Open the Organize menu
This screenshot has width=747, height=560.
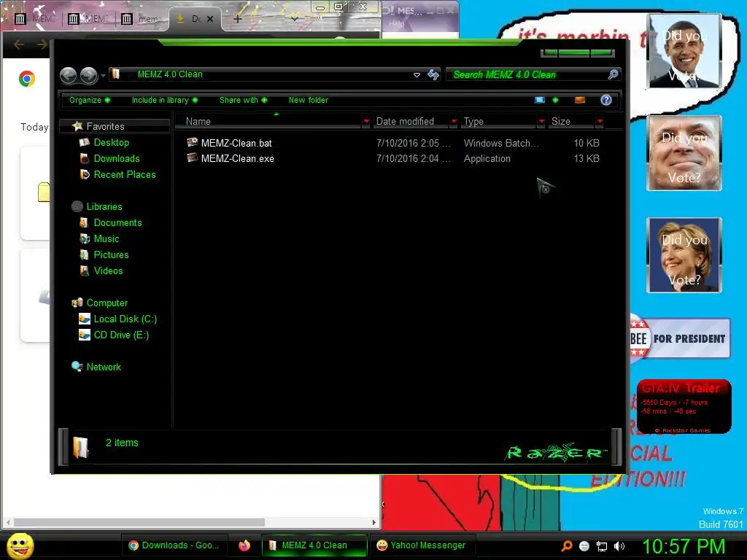[x=89, y=100]
